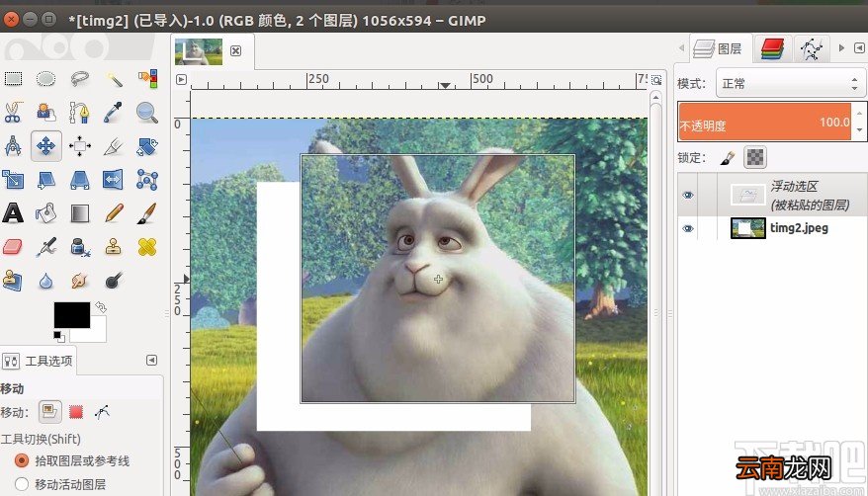Adjust the 不透明度 opacity slider
This screenshot has height=496, width=868.
[x=764, y=122]
